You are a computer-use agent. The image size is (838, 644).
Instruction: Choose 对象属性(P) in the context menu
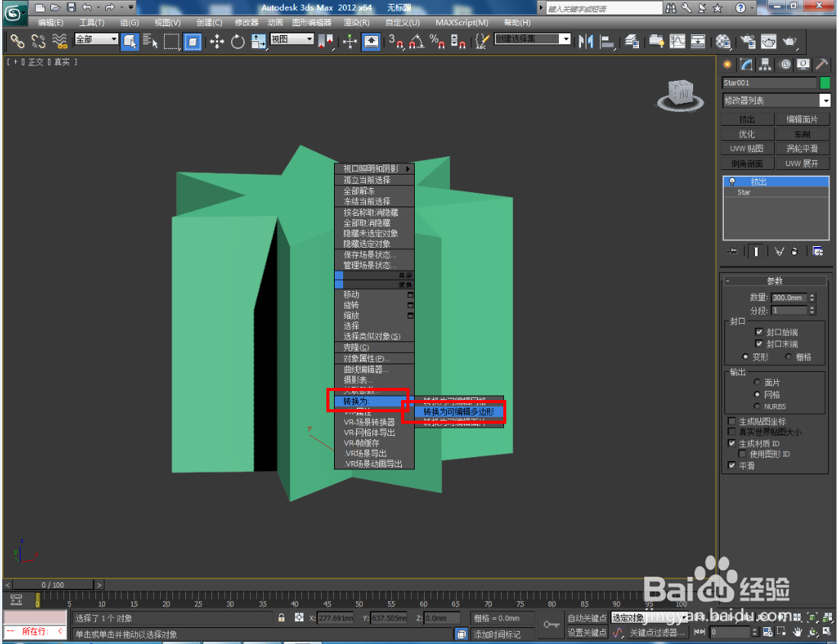pyautogui.click(x=374, y=358)
